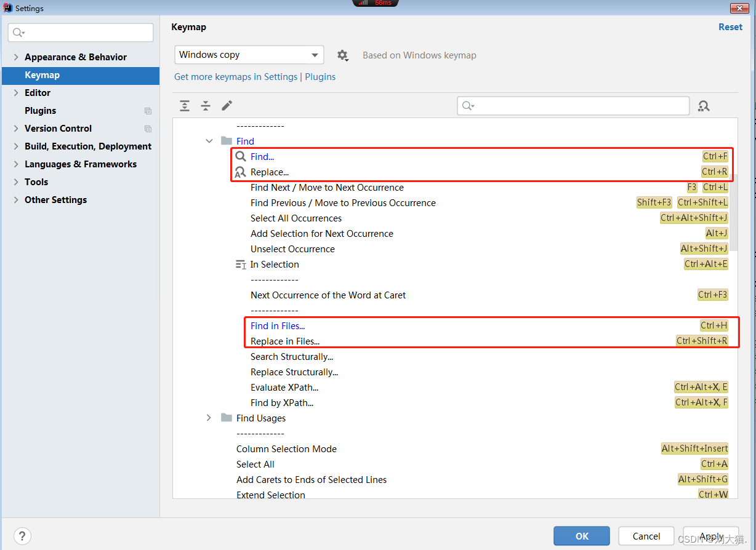Click the copy icon beside Version Control
The height and width of the screenshot is (550, 756).
(148, 129)
